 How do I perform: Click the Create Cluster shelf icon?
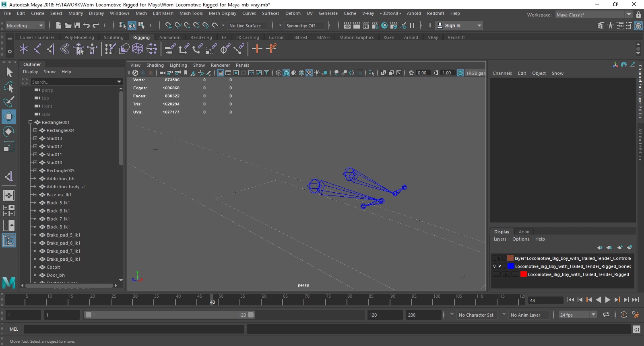pyautogui.click(x=152, y=49)
